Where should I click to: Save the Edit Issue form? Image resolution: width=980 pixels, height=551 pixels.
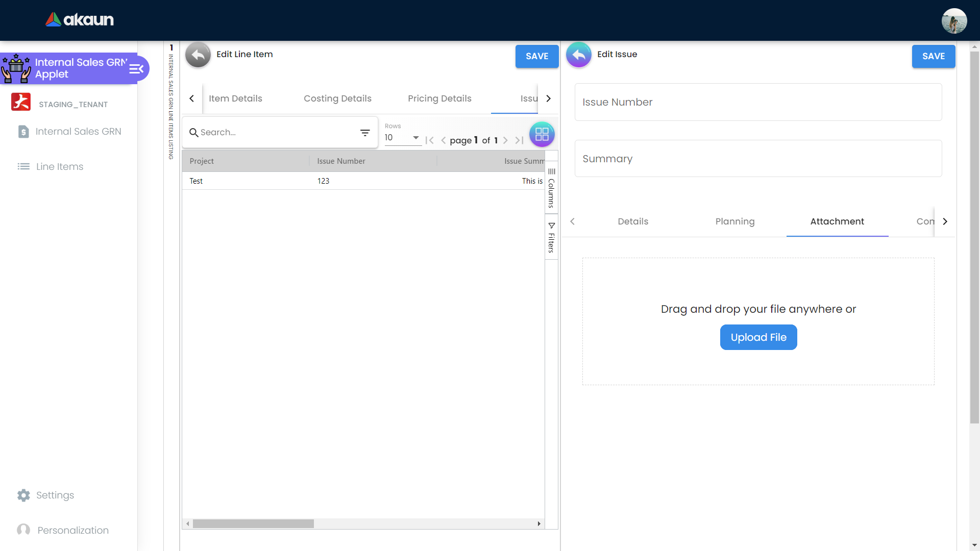click(x=933, y=56)
